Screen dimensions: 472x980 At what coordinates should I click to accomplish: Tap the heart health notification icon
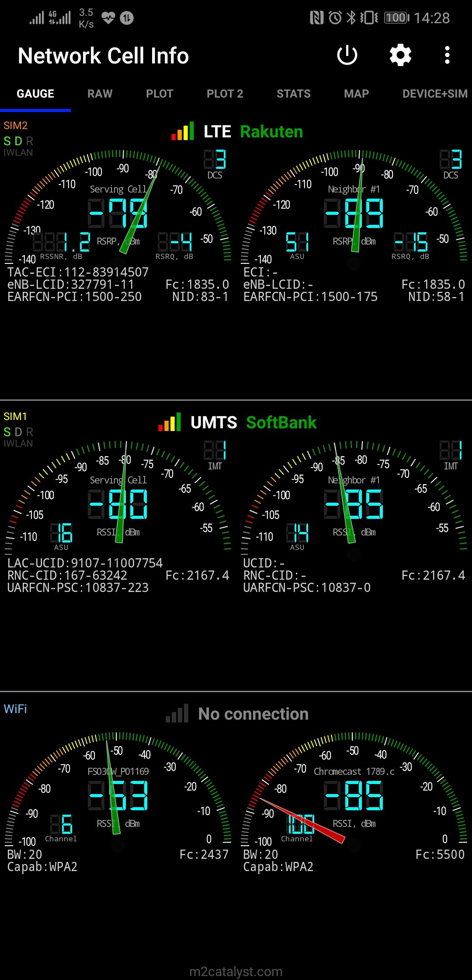tap(108, 17)
